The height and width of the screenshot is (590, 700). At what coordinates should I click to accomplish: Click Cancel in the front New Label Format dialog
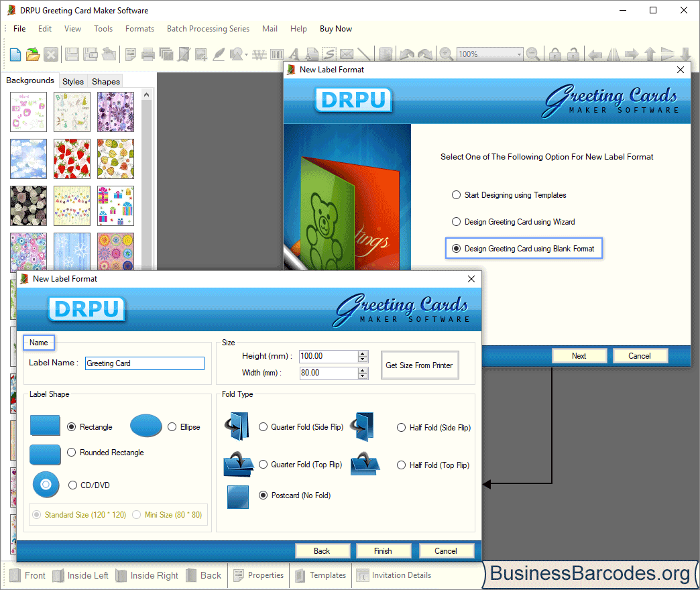(x=446, y=551)
